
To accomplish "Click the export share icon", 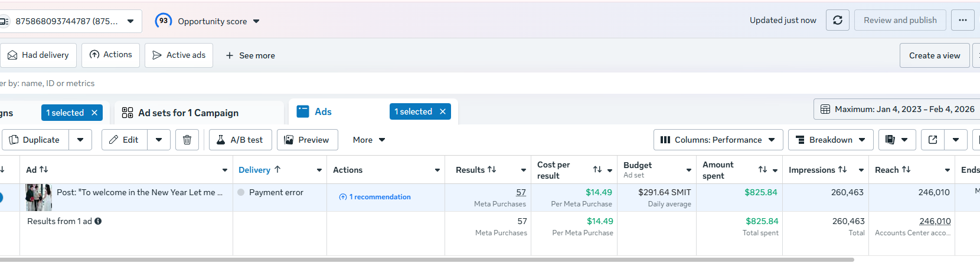I will pyautogui.click(x=933, y=140).
